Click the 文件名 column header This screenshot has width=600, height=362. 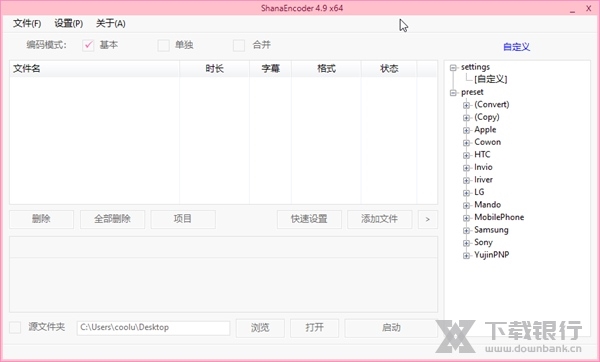(x=95, y=69)
